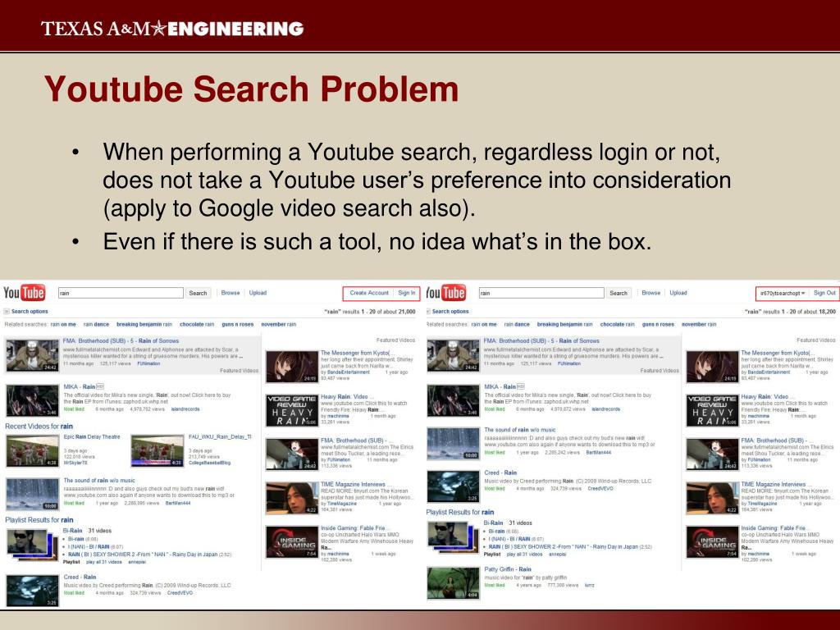The image size is (840, 630).
Task: Open Bi-Rain playlist title, signed-out screenshot
Action: pyautogui.click(x=72, y=531)
